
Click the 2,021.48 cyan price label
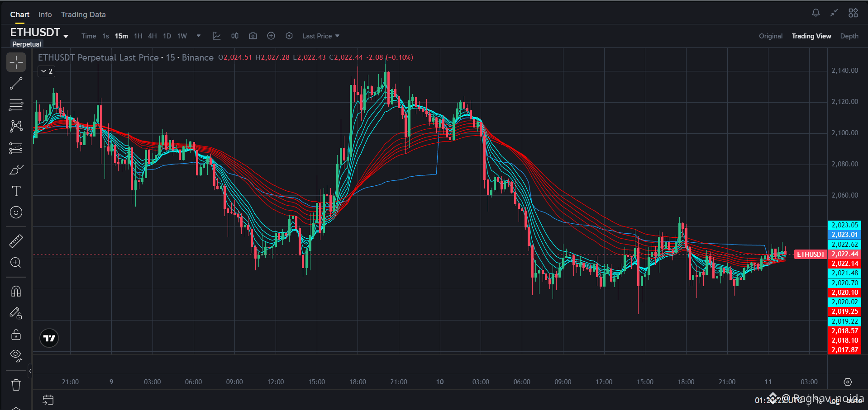pyautogui.click(x=844, y=273)
